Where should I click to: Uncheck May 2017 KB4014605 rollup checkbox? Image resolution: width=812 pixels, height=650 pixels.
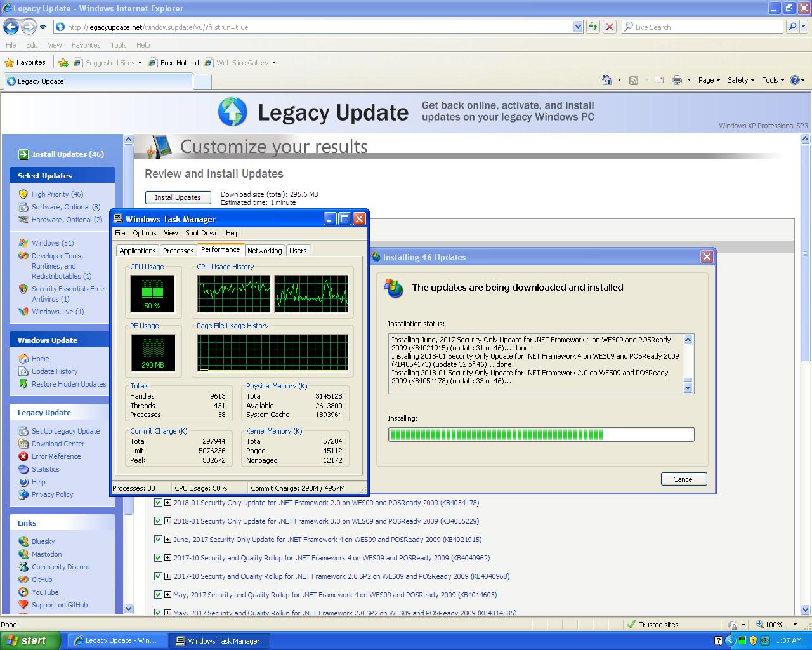click(x=158, y=595)
